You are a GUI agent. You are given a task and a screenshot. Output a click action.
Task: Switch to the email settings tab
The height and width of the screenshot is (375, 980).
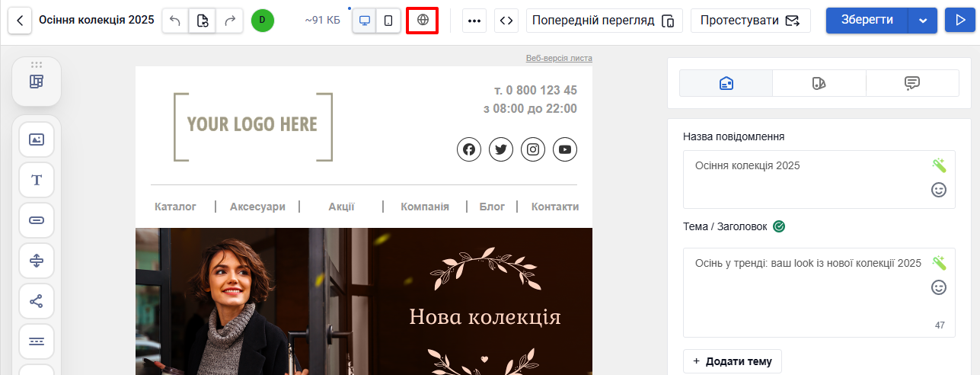(x=726, y=83)
